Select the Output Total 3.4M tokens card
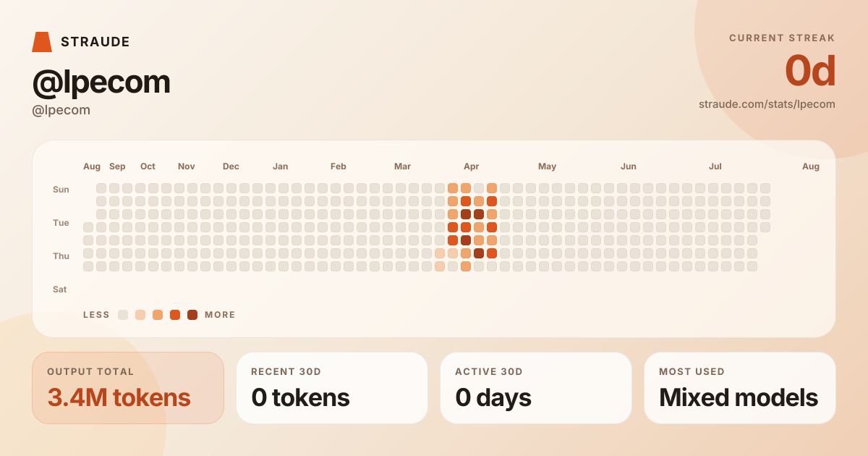Screen dimensions: 868x456 tap(128, 388)
